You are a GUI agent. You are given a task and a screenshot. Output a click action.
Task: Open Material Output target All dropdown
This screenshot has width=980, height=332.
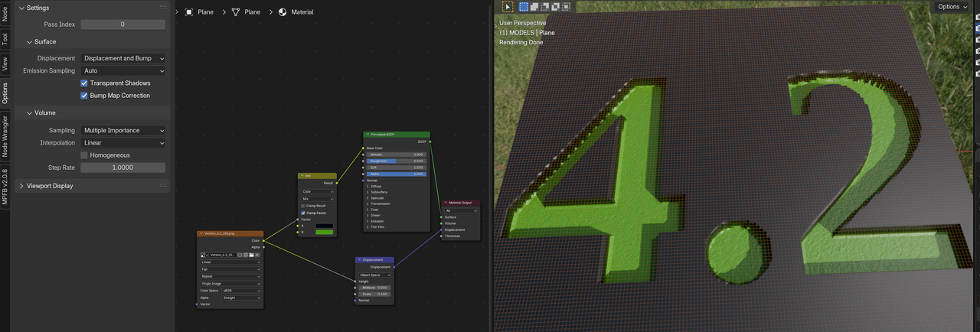[x=461, y=210]
